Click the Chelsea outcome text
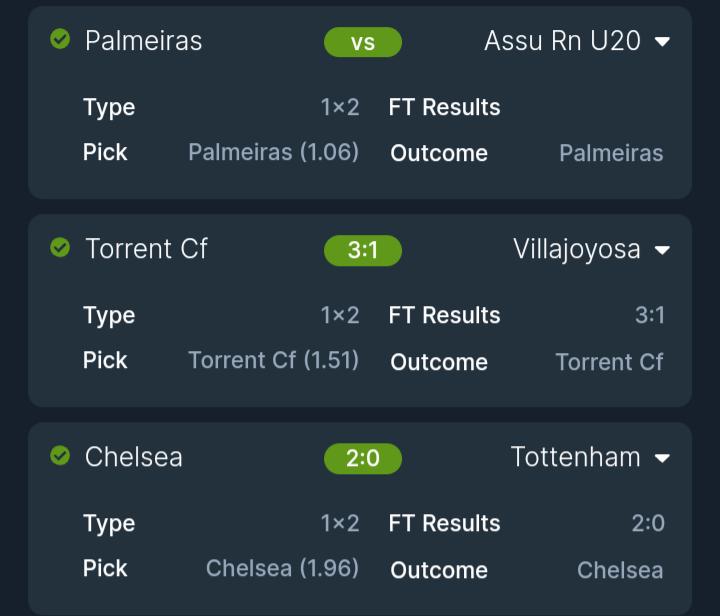720x616 pixels. [x=620, y=570]
